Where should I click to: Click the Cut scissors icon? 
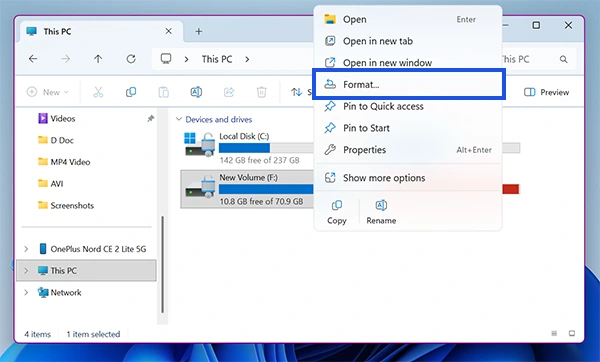[98, 92]
